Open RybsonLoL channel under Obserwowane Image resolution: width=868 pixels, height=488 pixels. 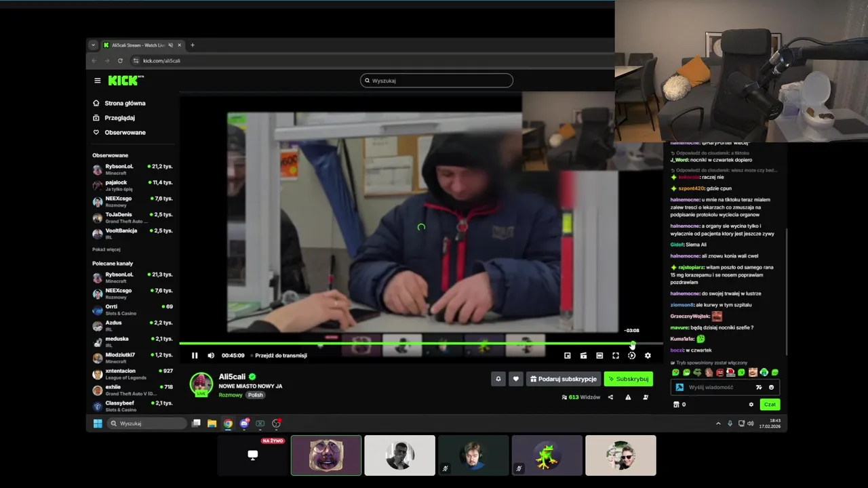coord(133,169)
